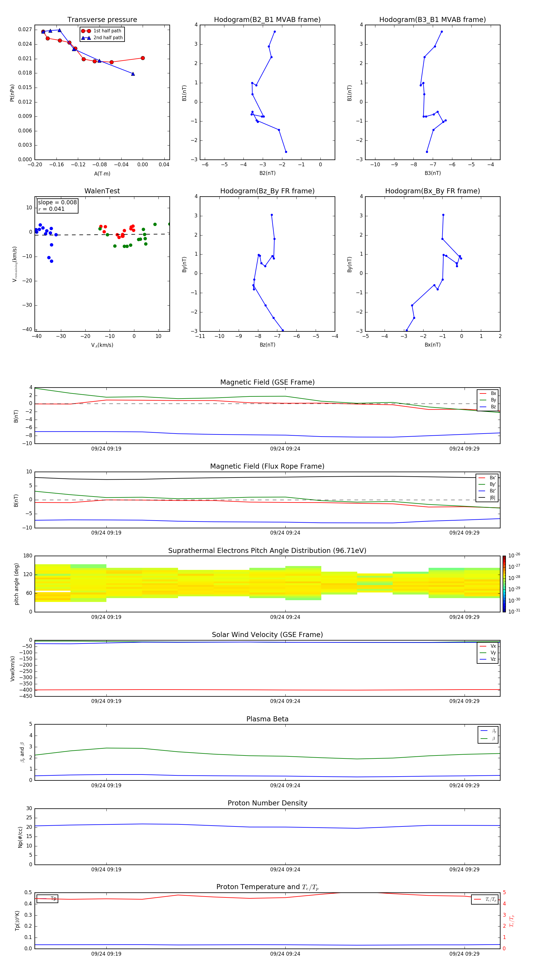
Task: Click the 'Bx' entry in the GSE magnetic field legend
Action: (x=488, y=393)
